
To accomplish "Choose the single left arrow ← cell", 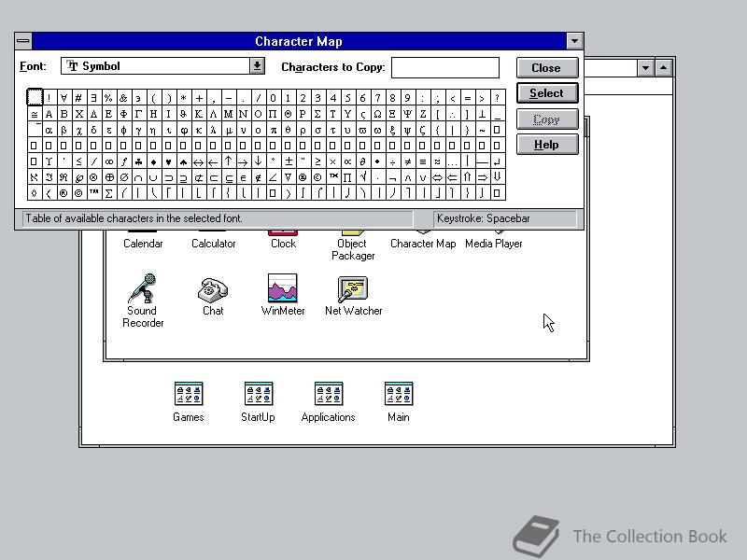I will (213, 161).
